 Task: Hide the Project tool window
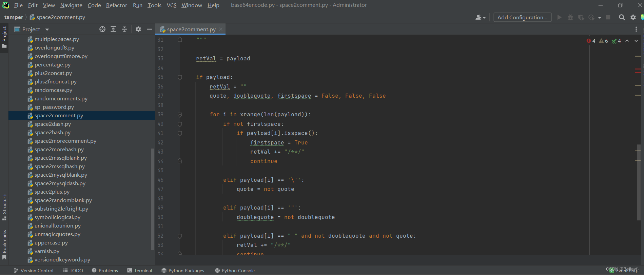click(x=149, y=29)
